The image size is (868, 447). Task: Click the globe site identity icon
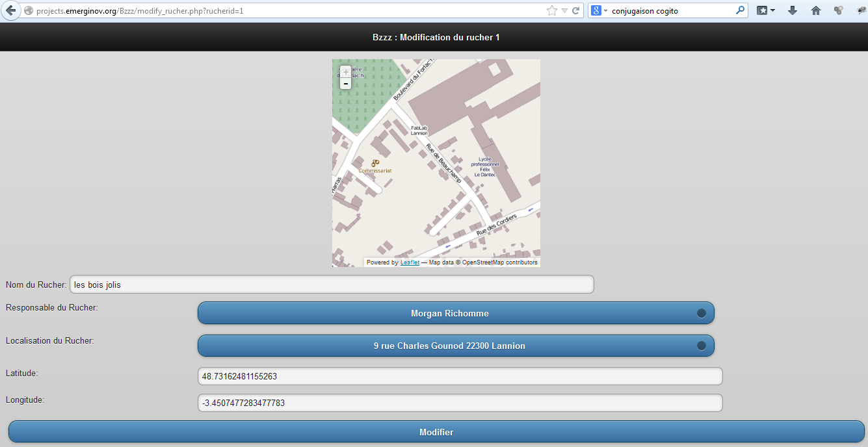[28, 11]
